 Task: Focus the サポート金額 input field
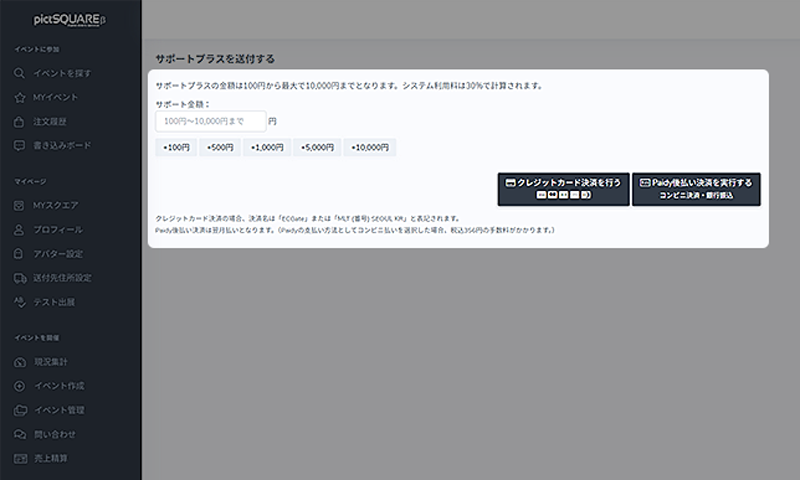(x=210, y=121)
